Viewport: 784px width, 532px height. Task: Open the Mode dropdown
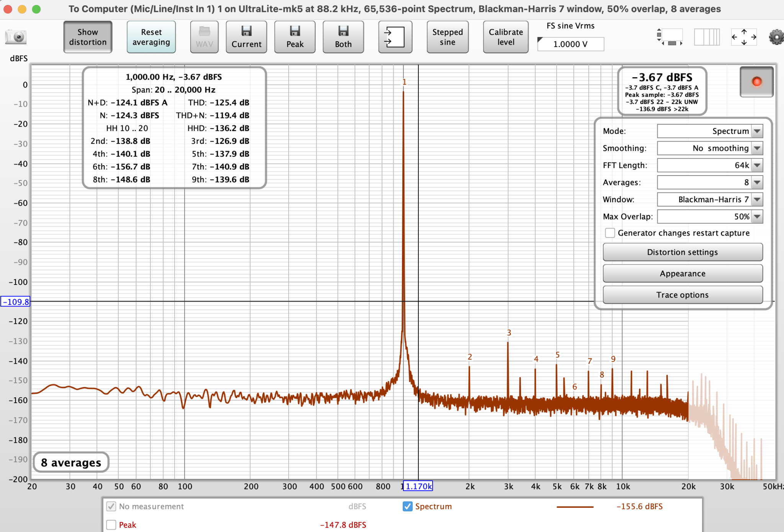click(710, 131)
